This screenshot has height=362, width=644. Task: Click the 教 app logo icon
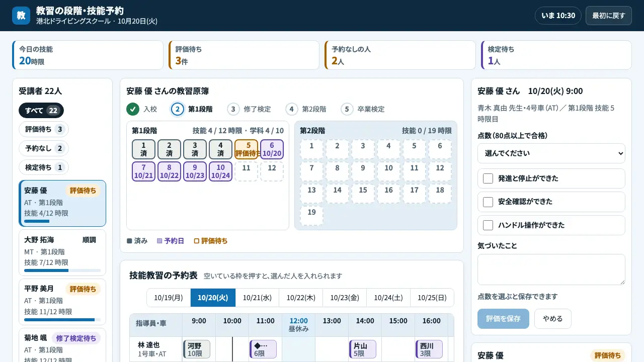click(x=21, y=16)
